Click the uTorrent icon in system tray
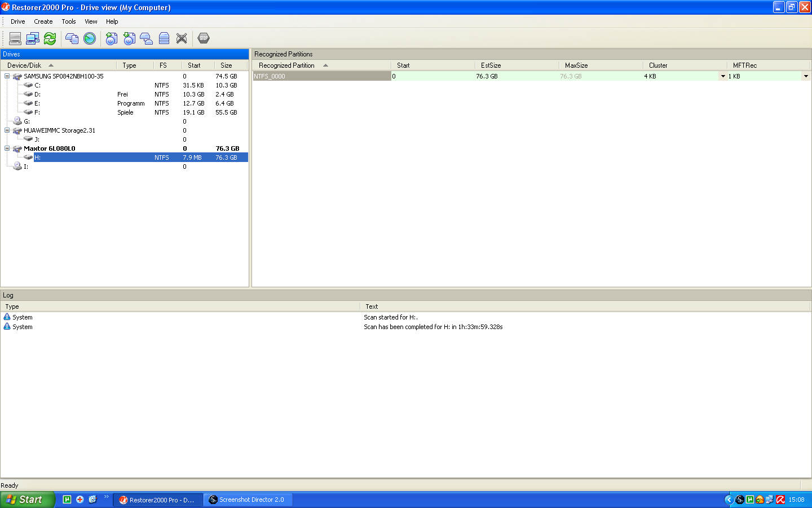This screenshot has width=812, height=508. coord(750,500)
